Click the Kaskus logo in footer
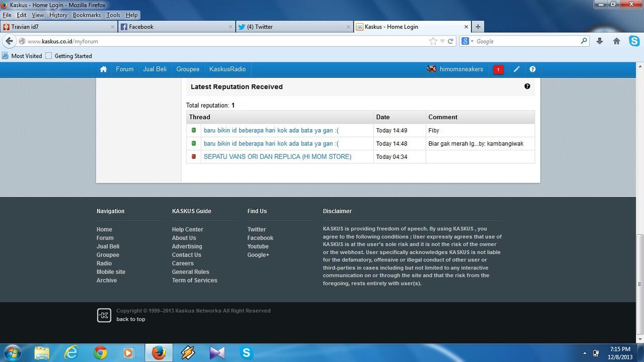This screenshot has height=362, width=644. coord(104,315)
